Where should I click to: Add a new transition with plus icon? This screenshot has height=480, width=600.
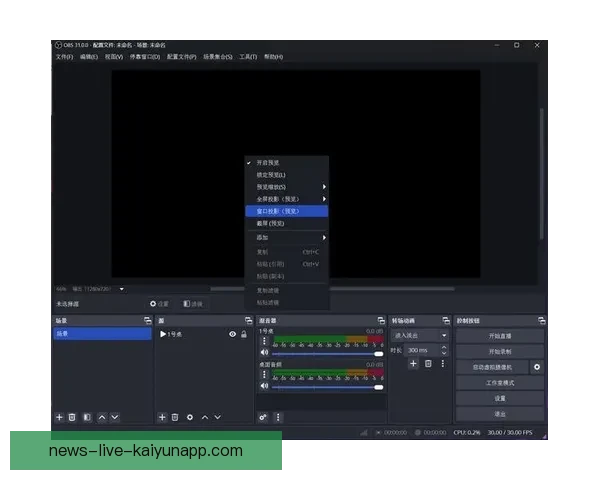pos(413,364)
